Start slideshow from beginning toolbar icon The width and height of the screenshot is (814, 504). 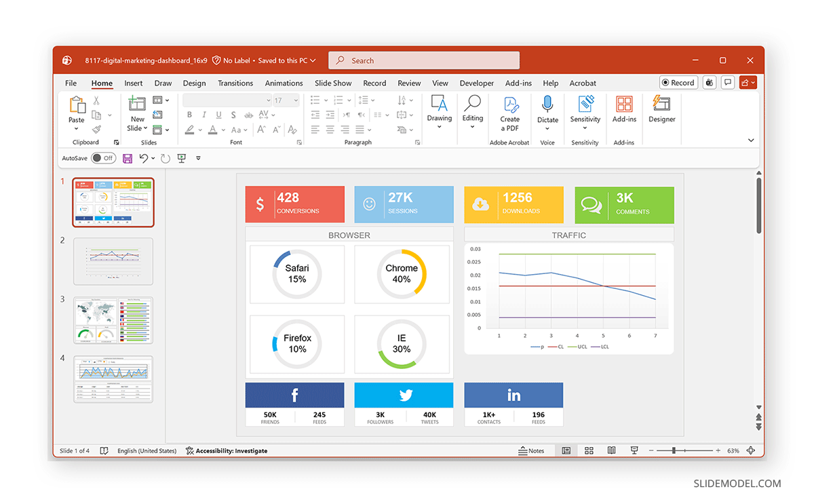coord(182,158)
